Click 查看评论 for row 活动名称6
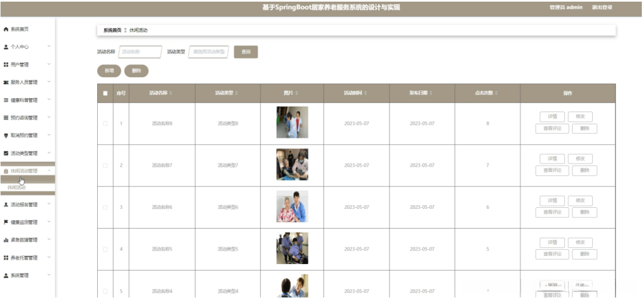644x298 pixels. 552,213
